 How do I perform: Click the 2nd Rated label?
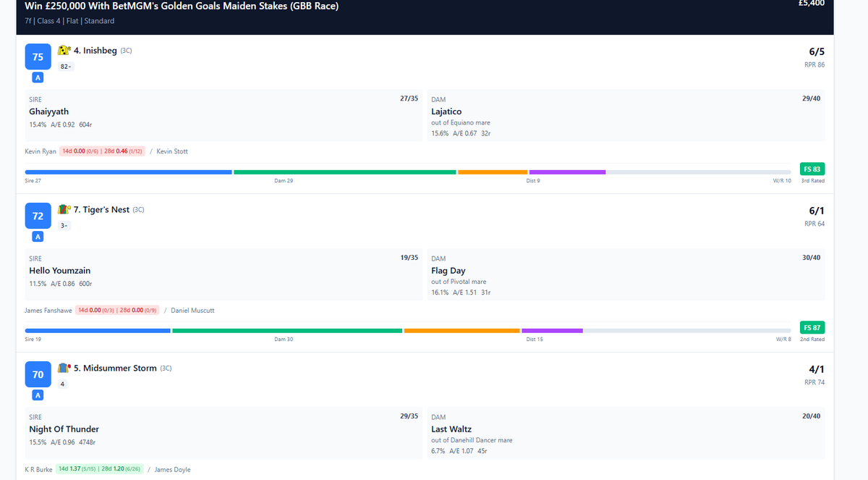(812, 339)
